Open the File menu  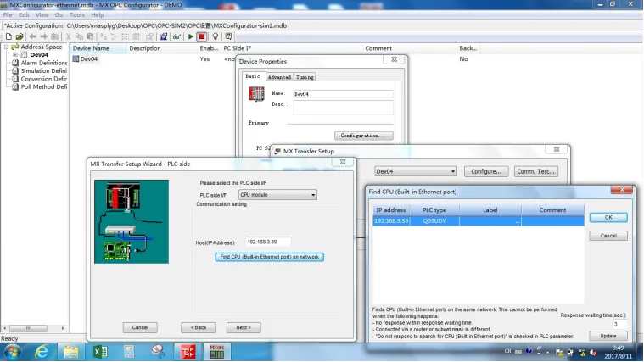(x=8, y=14)
